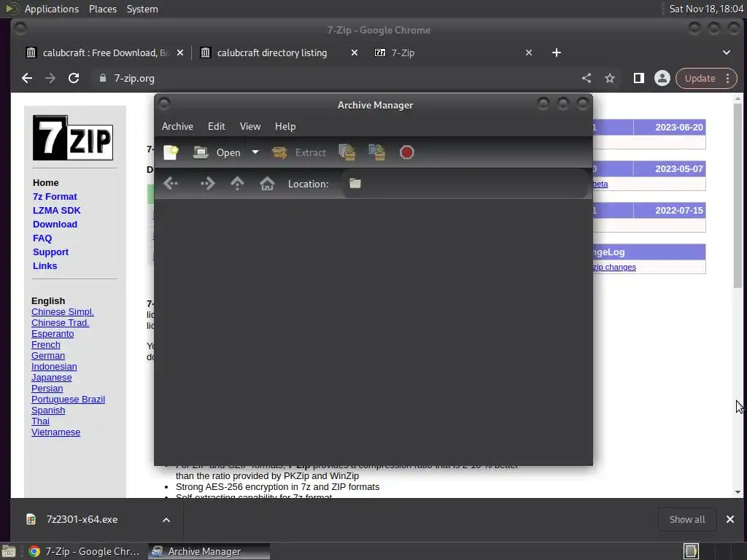Open the Edit menu

pyautogui.click(x=216, y=126)
